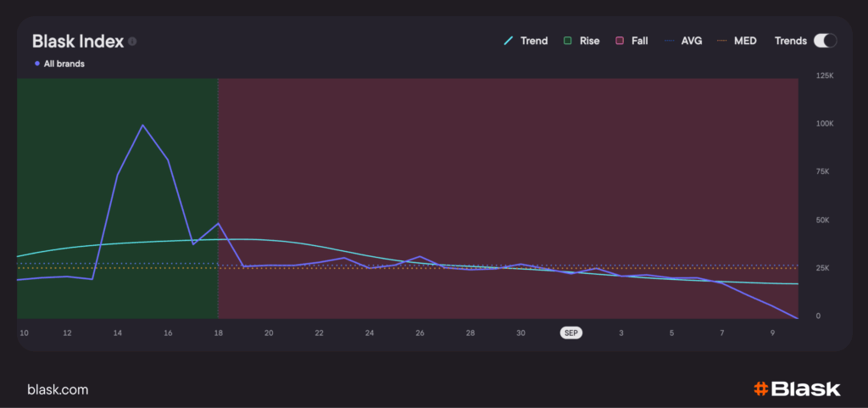
Task: Click the date 10 axis label
Action: (24, 333)
